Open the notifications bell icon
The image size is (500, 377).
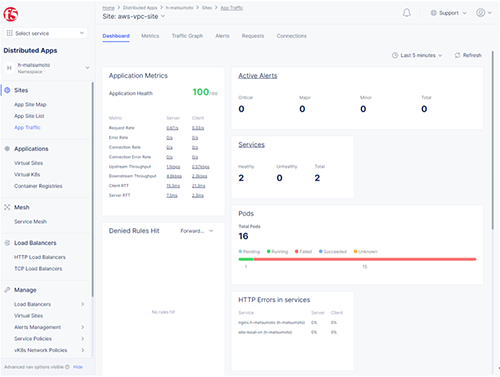pos(406,13)
